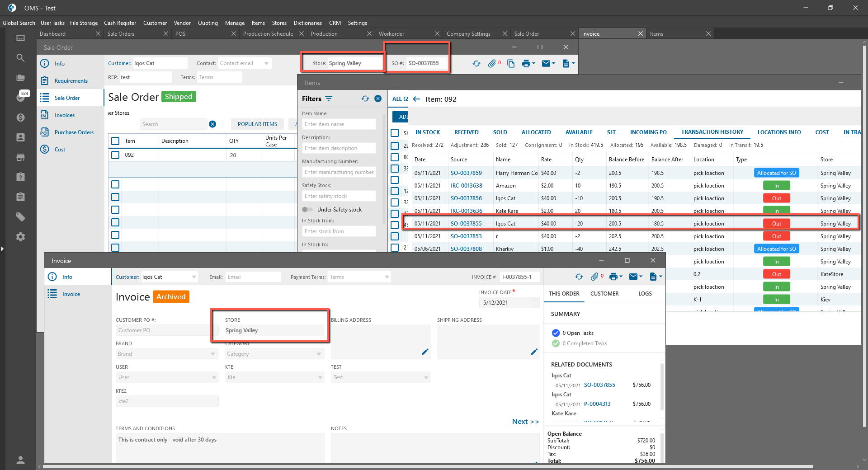The image size is (868, 470).
Task: Select all items via header checkbox
Action: (115, 141)
